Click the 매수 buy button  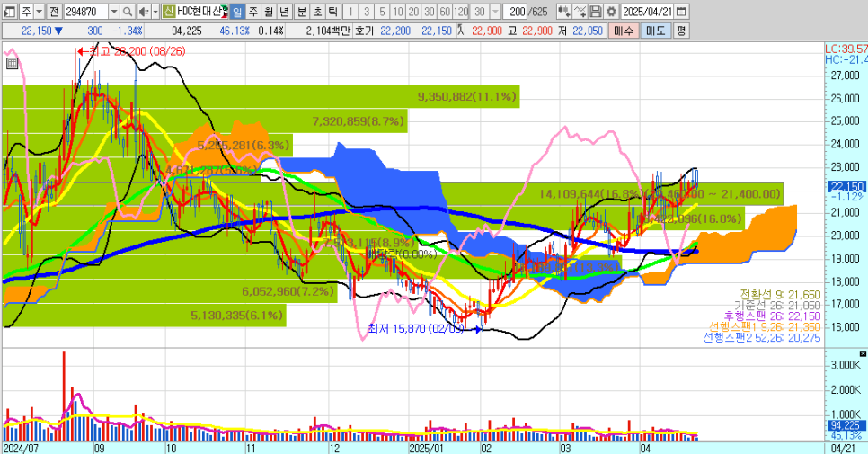pos(624,31)
